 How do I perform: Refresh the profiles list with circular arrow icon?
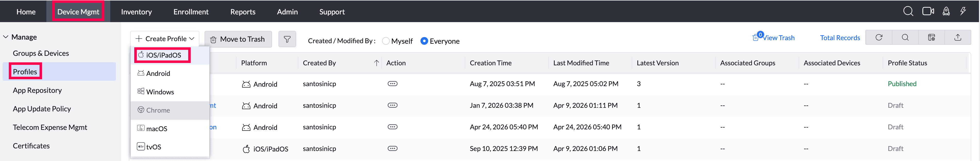tap(879, 37)
